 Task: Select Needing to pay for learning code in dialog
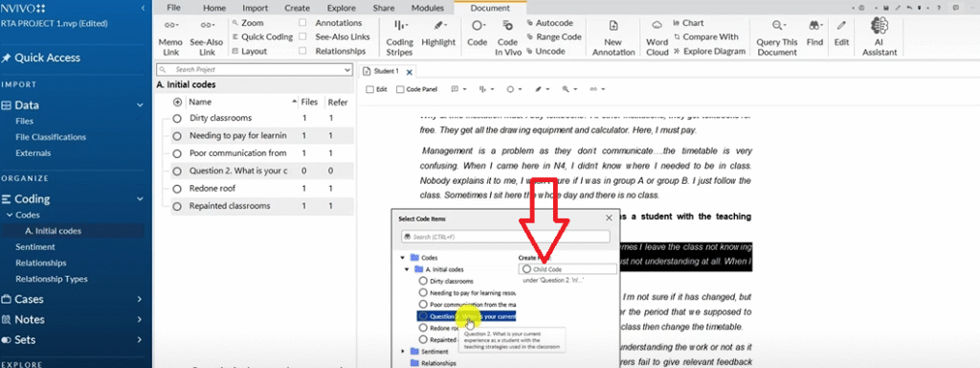point(467,293)
